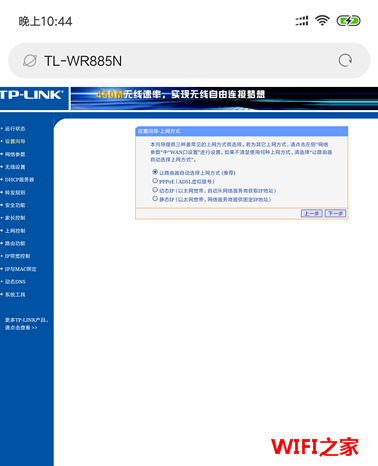Click the TP-LINK logo
The width and height of the screenshot is (378, 466).
tap(31, 95)
